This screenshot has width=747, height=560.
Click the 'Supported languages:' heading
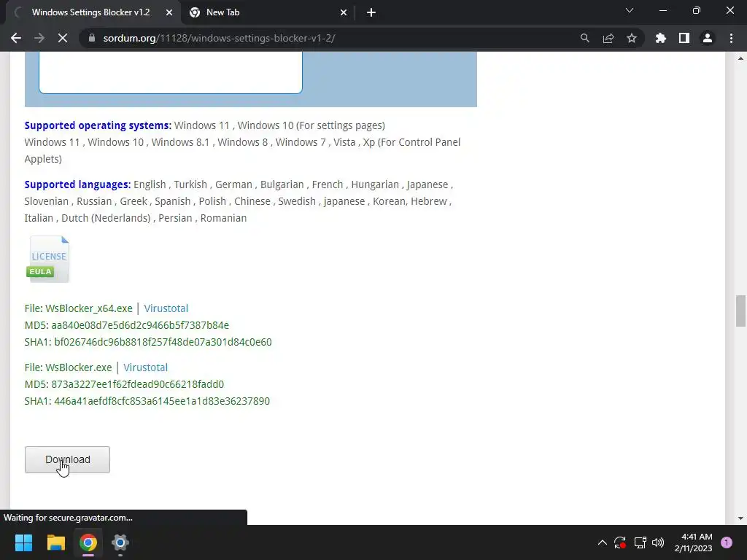pyautogui.click(x=77, y=184)
